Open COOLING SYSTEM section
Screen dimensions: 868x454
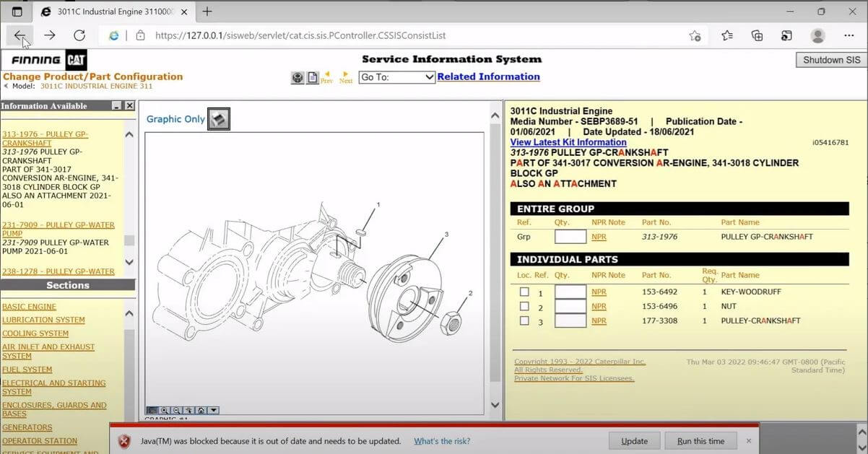(35, 333)
